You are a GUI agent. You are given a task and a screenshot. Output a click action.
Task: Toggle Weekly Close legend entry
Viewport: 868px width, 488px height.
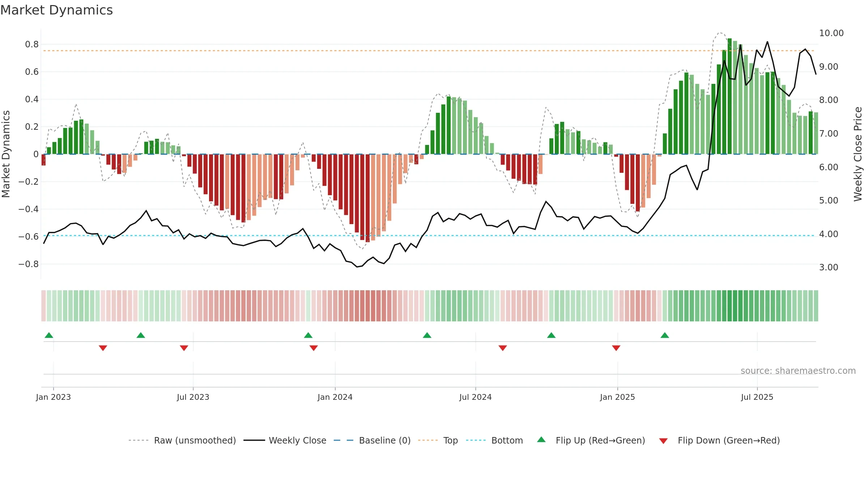pos(285,440)
